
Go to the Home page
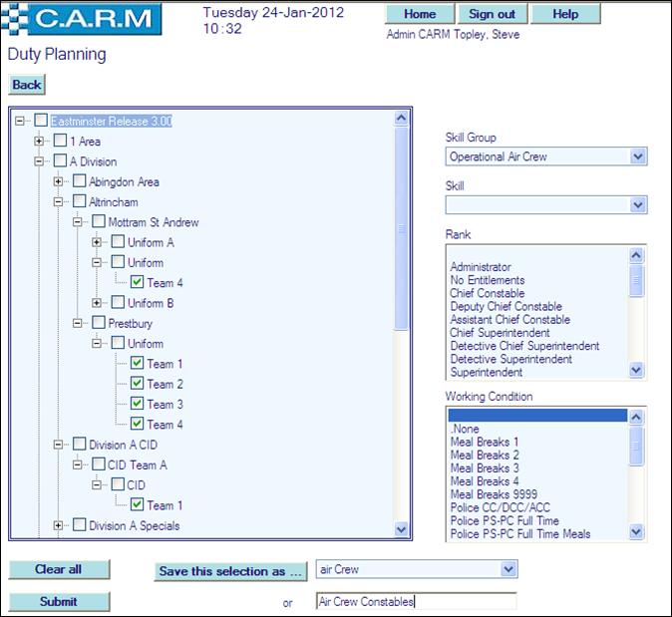tap(419, 14)
